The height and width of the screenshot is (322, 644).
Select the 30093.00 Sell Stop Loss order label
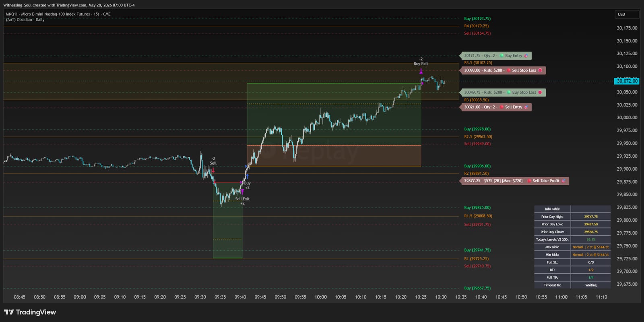tap(502, 70)
